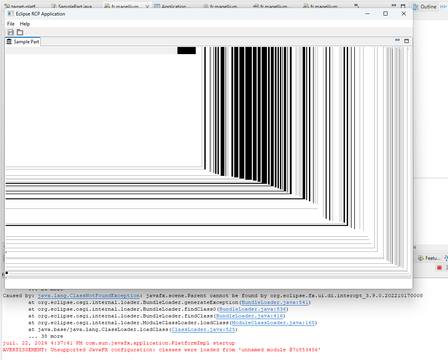This screenshot has width=448, height=360.
Task: Click the Eclipse RCP Application window icon
Action: pos(11,14)
